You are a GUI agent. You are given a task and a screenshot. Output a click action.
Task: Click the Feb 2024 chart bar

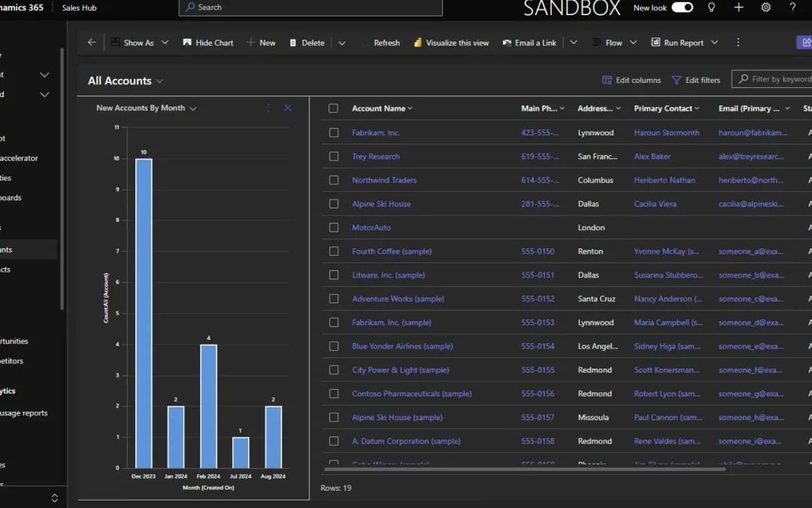209,406
